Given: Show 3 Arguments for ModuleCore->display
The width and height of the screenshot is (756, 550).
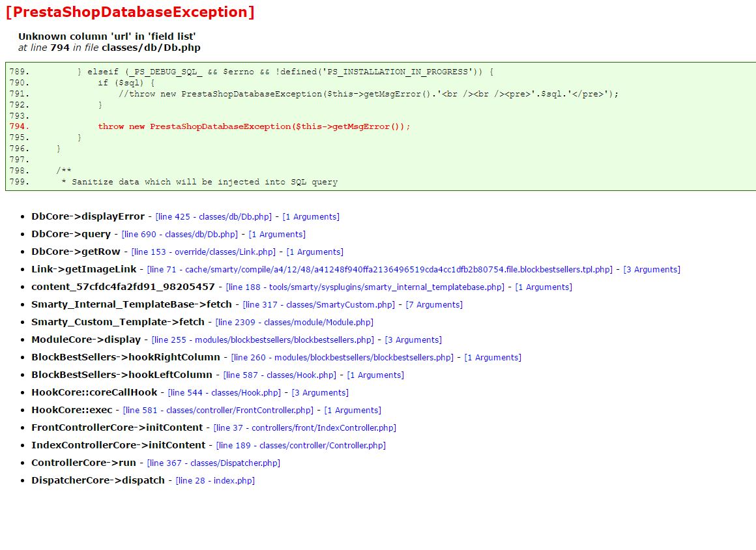Looking at the screenshot, I should click(413, 340).
